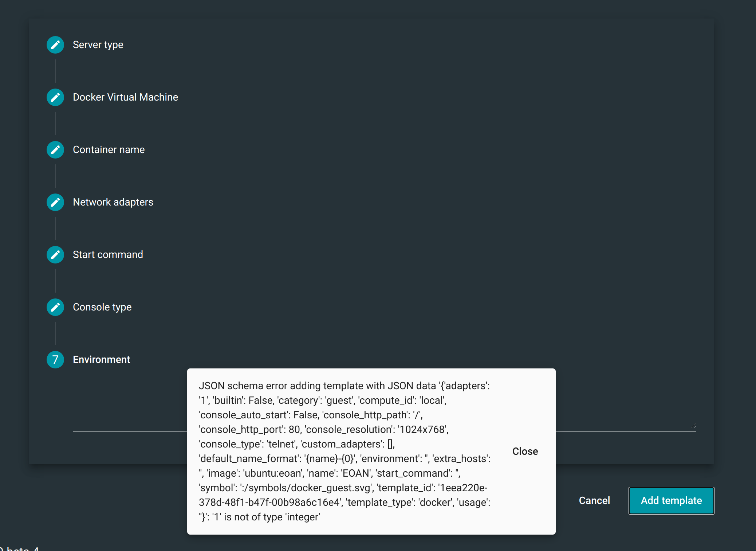Open the Start command step label

click(108, 254)
